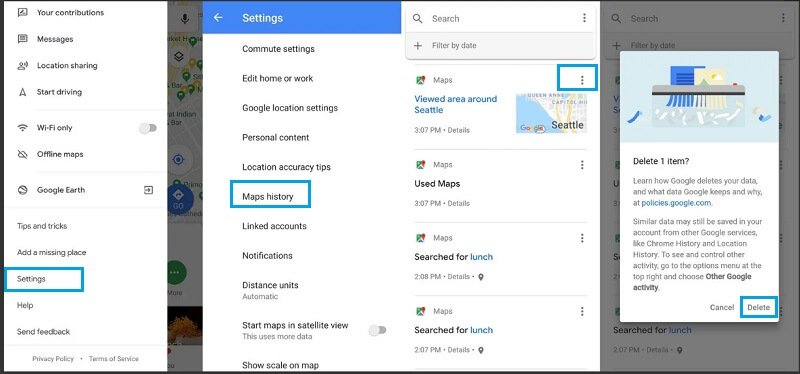Confirm Delete in the dialog

pos(758,308)
